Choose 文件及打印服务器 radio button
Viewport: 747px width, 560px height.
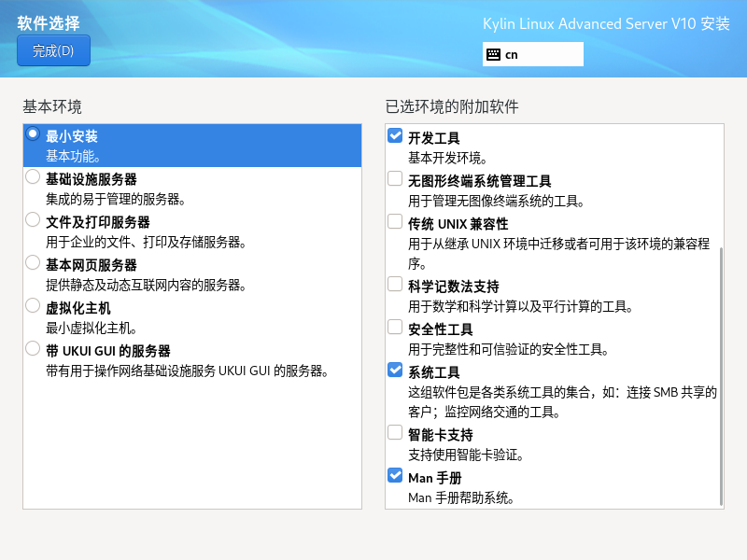coord(33,220)
